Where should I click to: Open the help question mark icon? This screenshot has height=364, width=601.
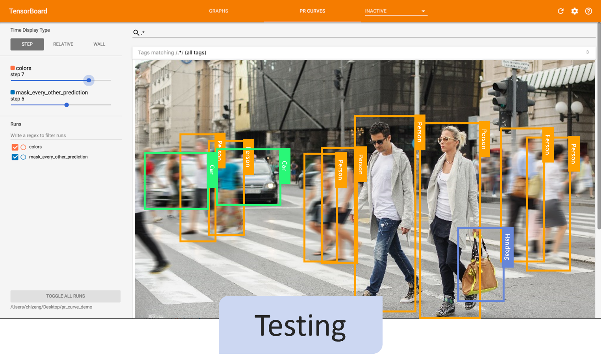(x=588, y=11)
